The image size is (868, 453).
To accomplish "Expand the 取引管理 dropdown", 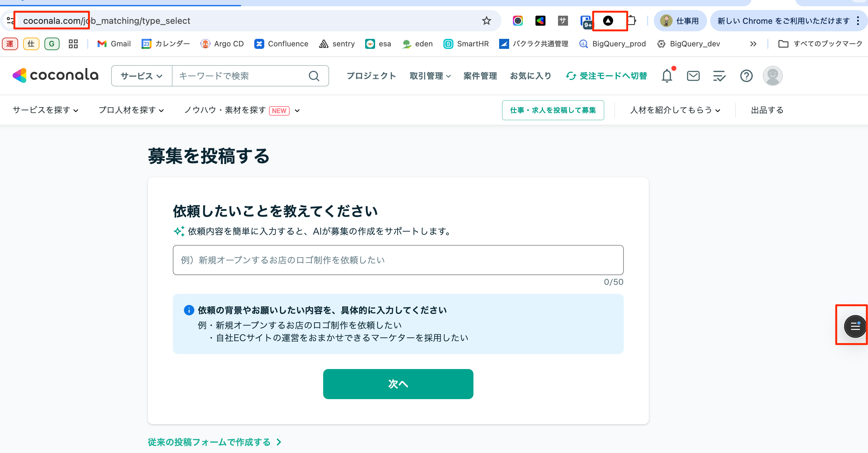I will click(x=430, y=76).
